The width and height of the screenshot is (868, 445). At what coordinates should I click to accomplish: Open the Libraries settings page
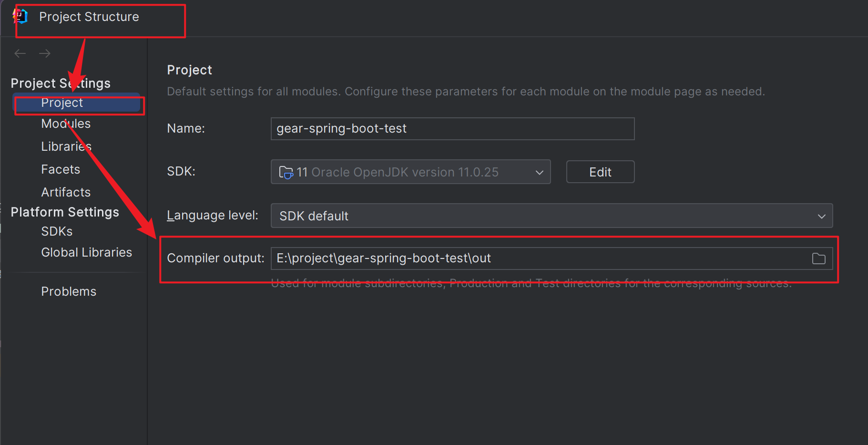(66, 146)
